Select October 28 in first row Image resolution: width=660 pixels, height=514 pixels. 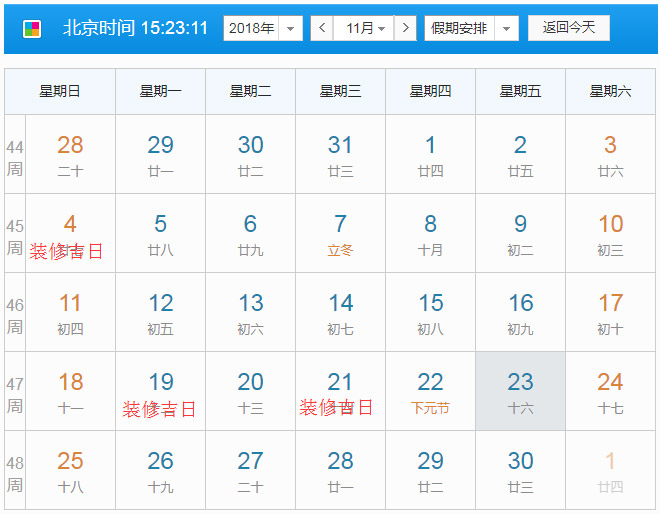click(70, 154)
